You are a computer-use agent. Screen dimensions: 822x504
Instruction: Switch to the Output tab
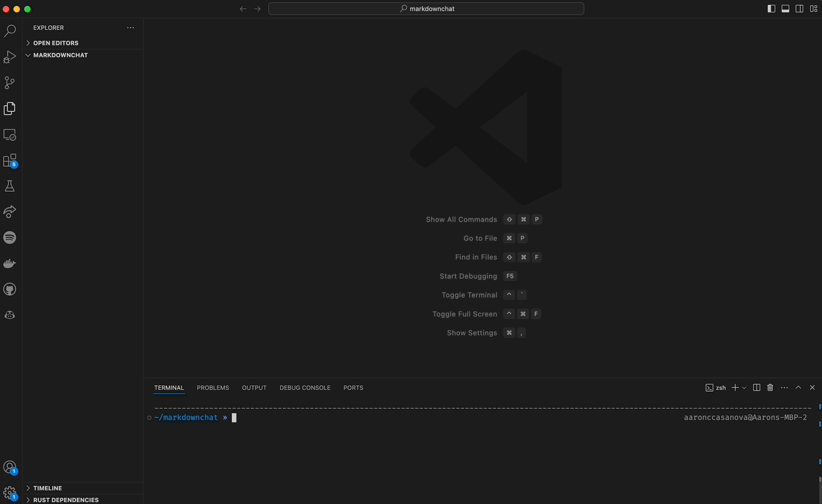pyautogui.click(x=254, y=387)
